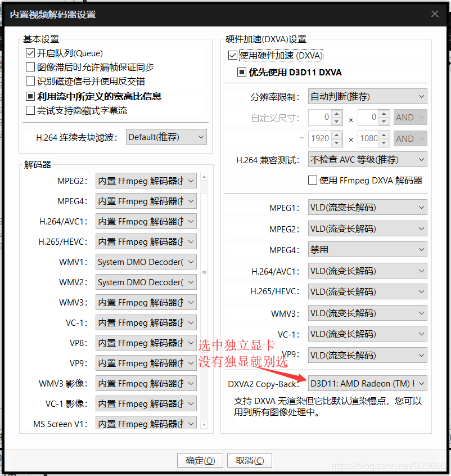Click decoder list scrollbar up arrow
This screenshot has height=476, width=451.
[204, 177]
